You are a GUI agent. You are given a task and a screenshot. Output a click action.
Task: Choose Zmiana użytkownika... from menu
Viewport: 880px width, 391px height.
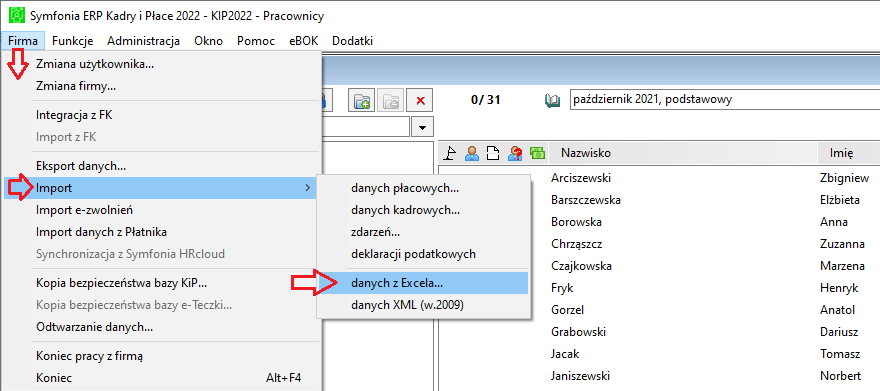pos(163,64)
